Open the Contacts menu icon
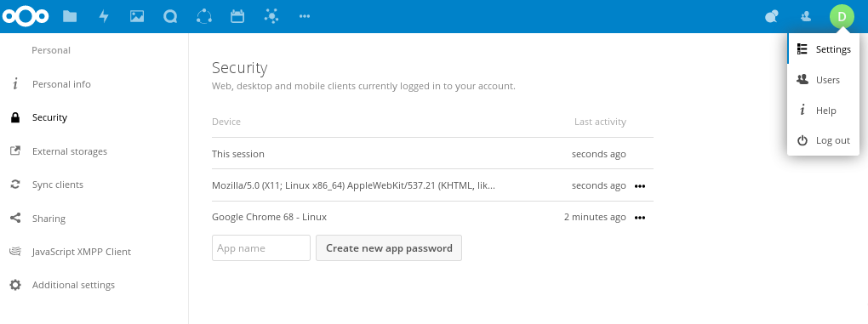 point(806,17)
